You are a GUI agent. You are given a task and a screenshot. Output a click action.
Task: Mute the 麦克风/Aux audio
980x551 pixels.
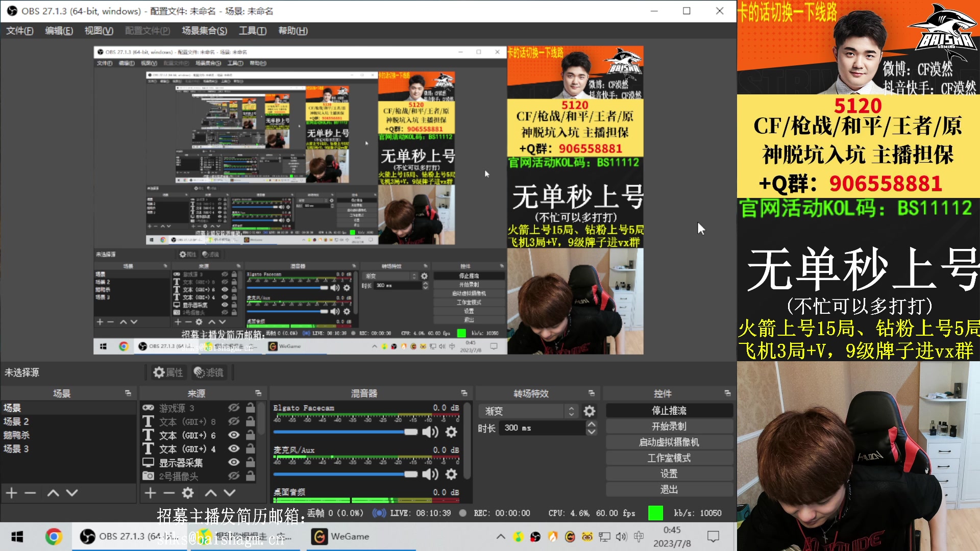tap(430, 474)
